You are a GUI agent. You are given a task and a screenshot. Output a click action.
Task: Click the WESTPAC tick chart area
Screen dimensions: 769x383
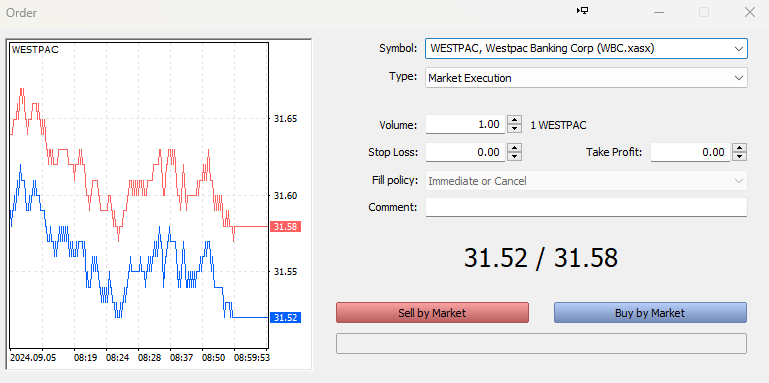coord(139,195)
